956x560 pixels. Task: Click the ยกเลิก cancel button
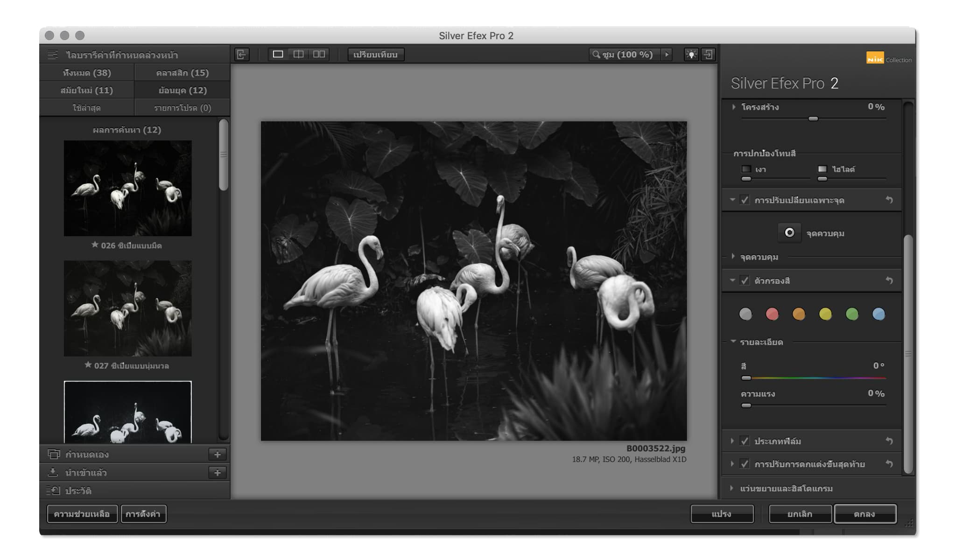(800, 514)
